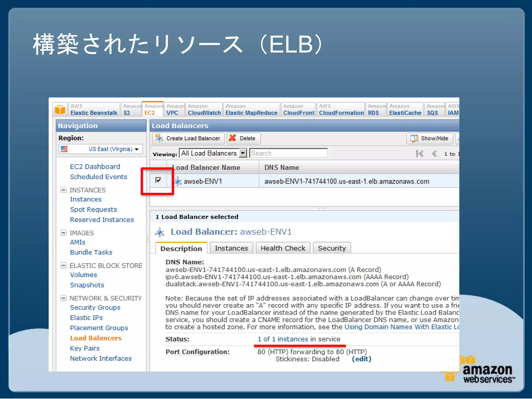Collapse the INSTANCES navigation section
The height and width of the screenshot is (399, 532).
pos(63,190)
